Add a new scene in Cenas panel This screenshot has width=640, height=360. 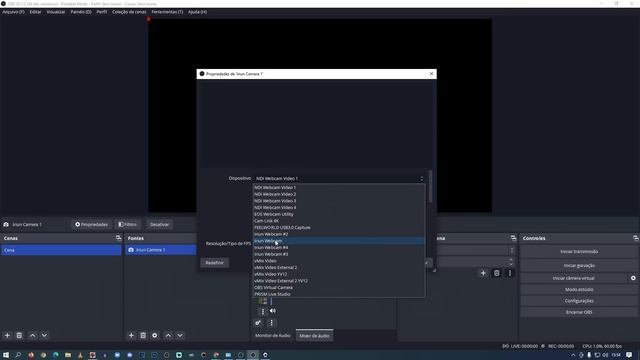pyautogui.click(x=7, y=336)
